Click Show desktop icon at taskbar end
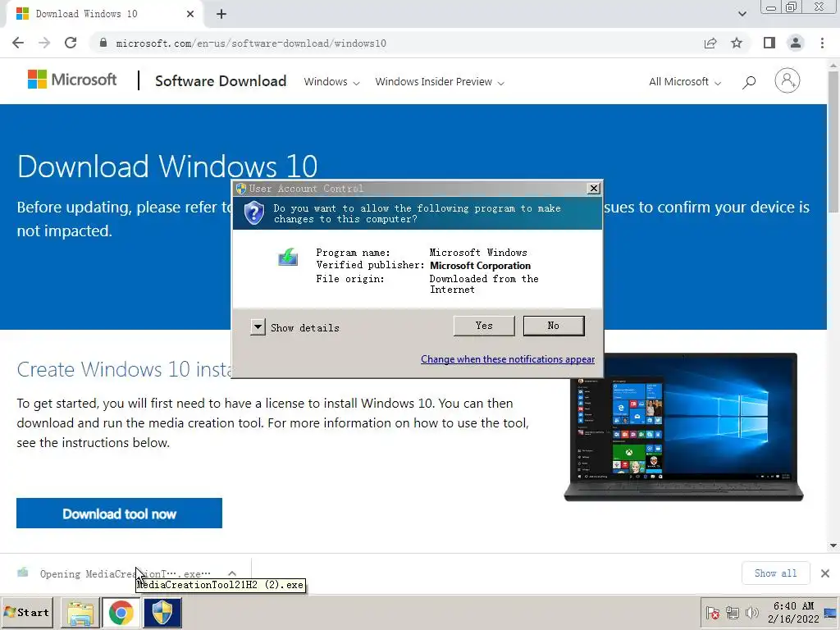This screenshot has width=840, height=630. (832, 612)
